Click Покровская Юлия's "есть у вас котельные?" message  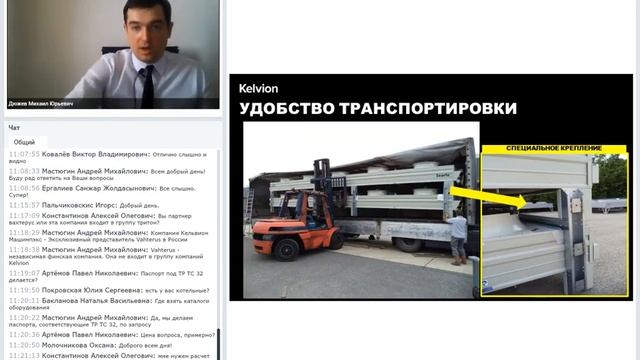(x=109, y=290)
